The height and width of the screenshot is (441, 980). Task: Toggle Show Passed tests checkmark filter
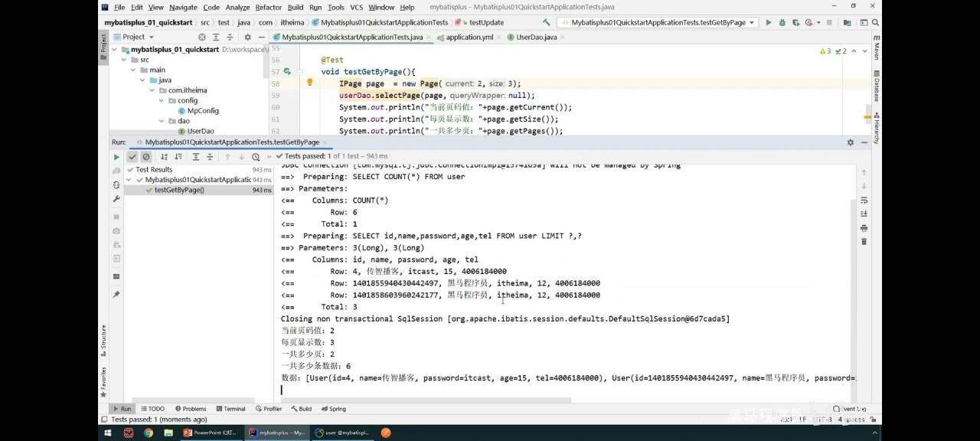(132, 156)
